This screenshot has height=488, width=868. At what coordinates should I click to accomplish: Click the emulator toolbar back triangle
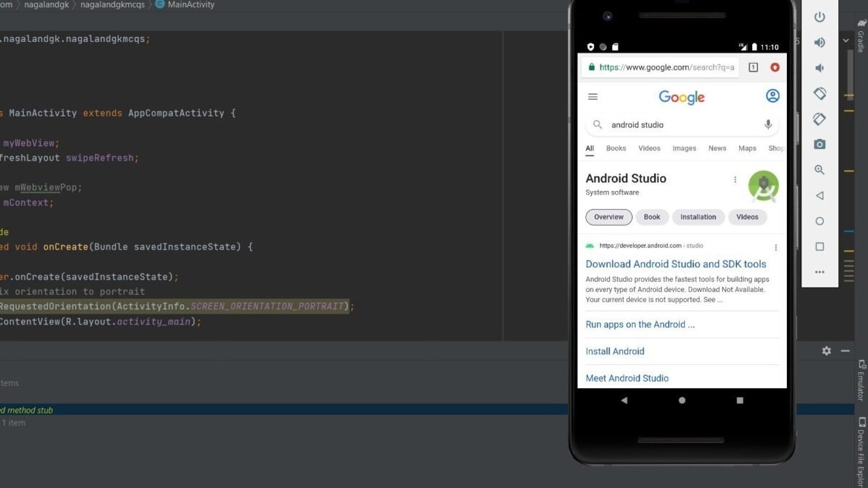(820, 196)
